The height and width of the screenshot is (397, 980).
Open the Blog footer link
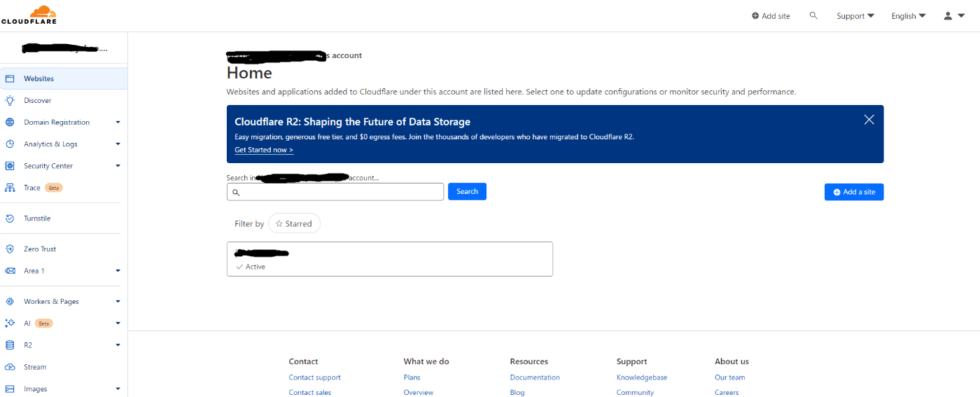517,392
